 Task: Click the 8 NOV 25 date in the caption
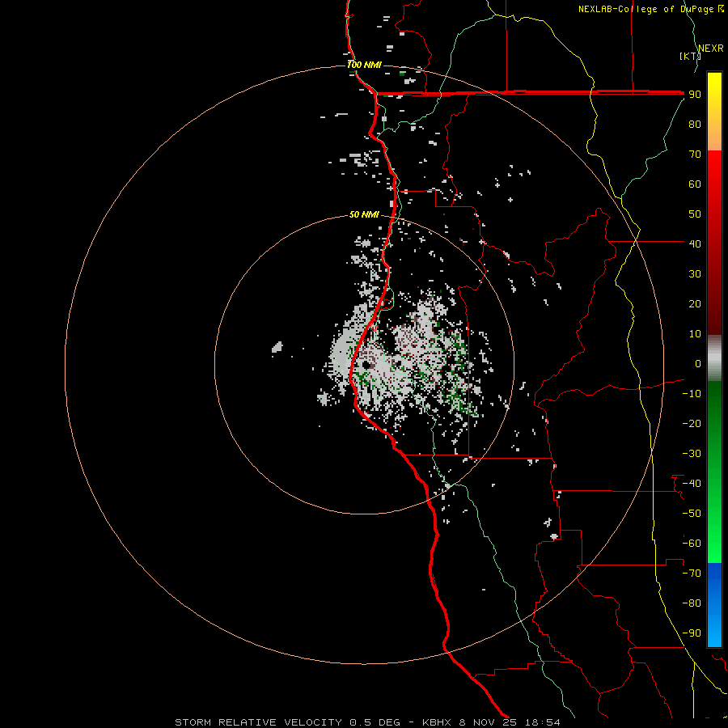(x=489, y=722)
